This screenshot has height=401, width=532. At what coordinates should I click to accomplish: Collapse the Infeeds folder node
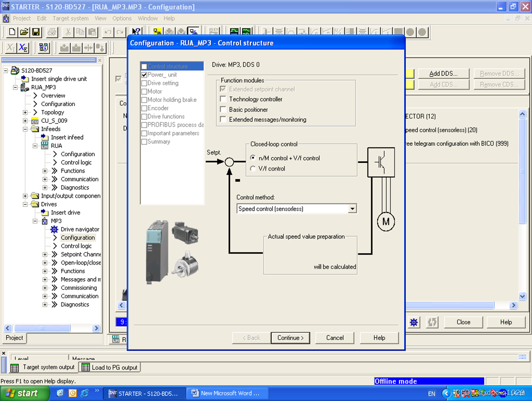(x=25, y=129)
